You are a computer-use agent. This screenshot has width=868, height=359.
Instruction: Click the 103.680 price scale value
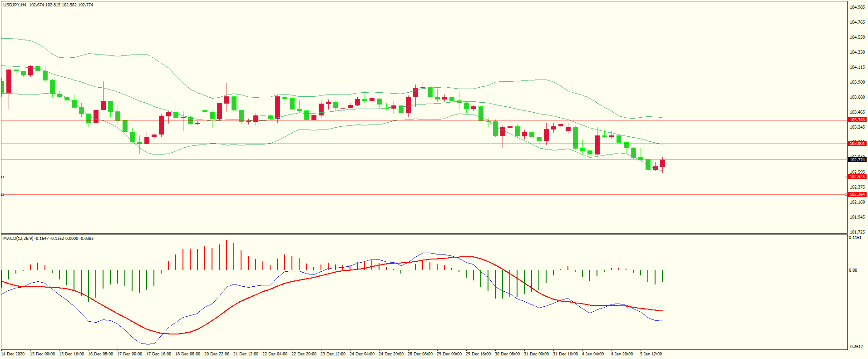click(x=857, y=97)
